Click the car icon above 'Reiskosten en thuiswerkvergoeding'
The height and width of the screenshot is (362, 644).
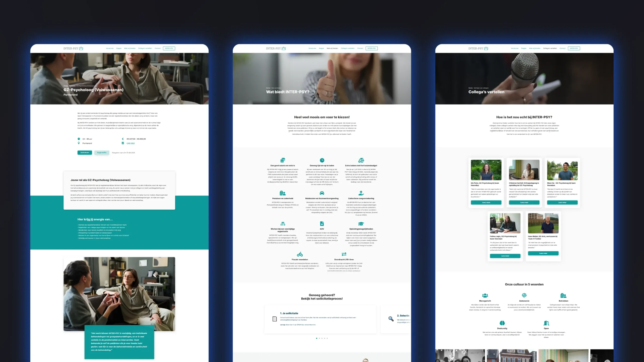[322, 193]
